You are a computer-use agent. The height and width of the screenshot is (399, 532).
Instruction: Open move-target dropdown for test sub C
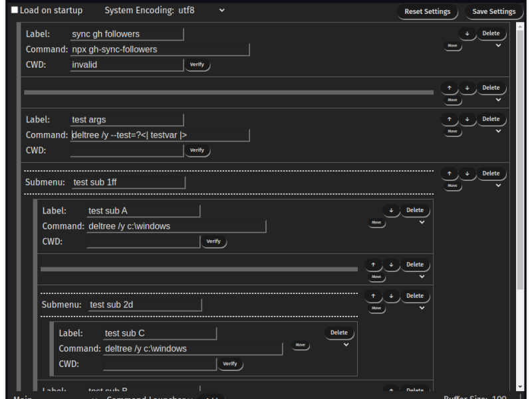click(x=346, y=345)
